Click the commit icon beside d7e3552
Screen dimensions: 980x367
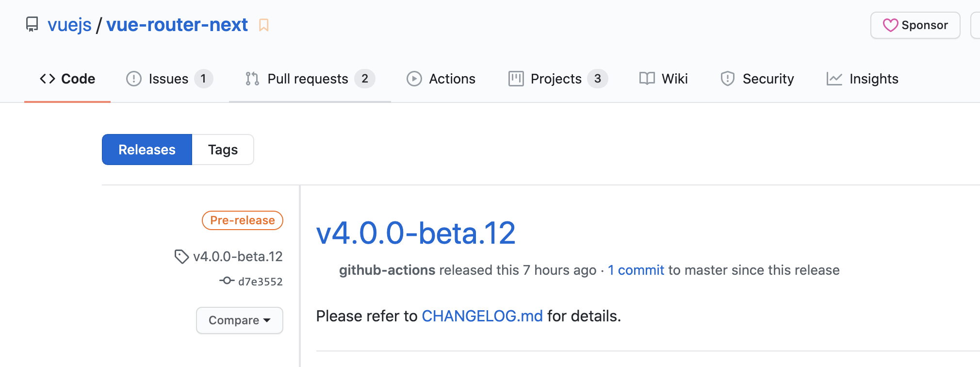pyautogui.click(x=227, y=281)
